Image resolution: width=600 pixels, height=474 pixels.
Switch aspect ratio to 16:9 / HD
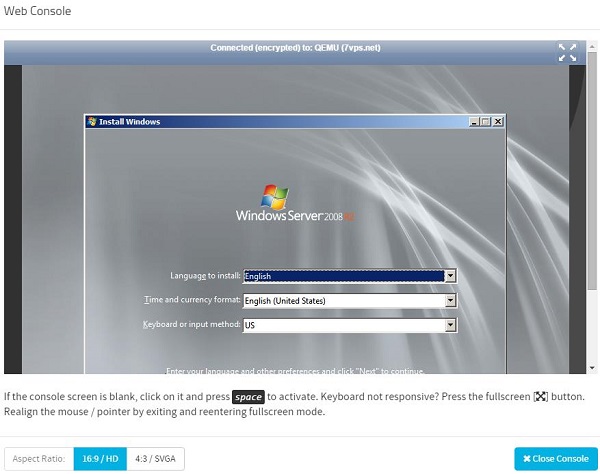tap(100, 459)
